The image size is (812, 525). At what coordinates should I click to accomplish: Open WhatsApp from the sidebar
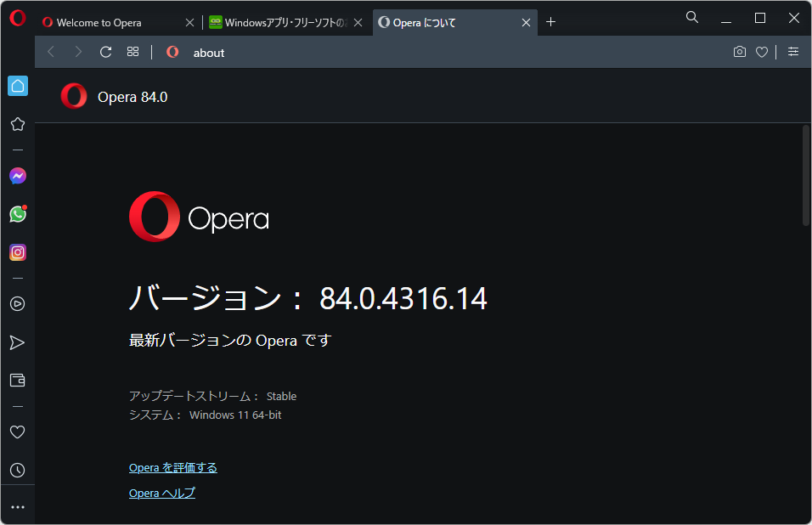18,214
